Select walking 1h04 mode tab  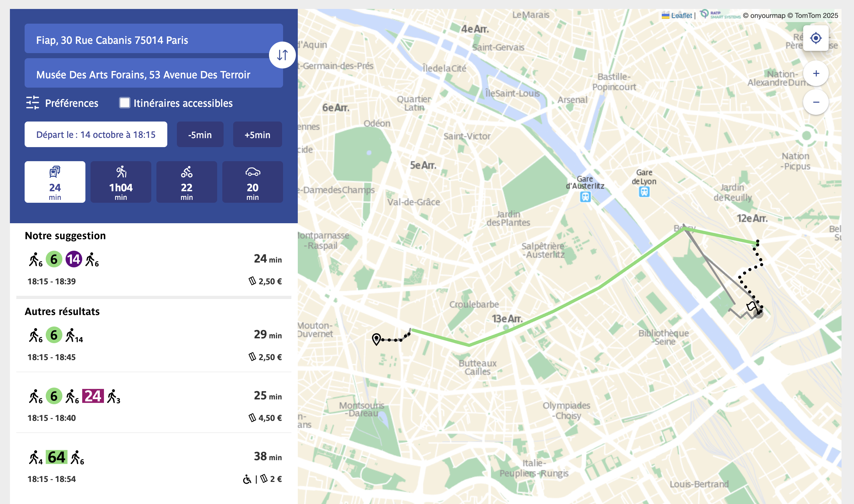121,182
